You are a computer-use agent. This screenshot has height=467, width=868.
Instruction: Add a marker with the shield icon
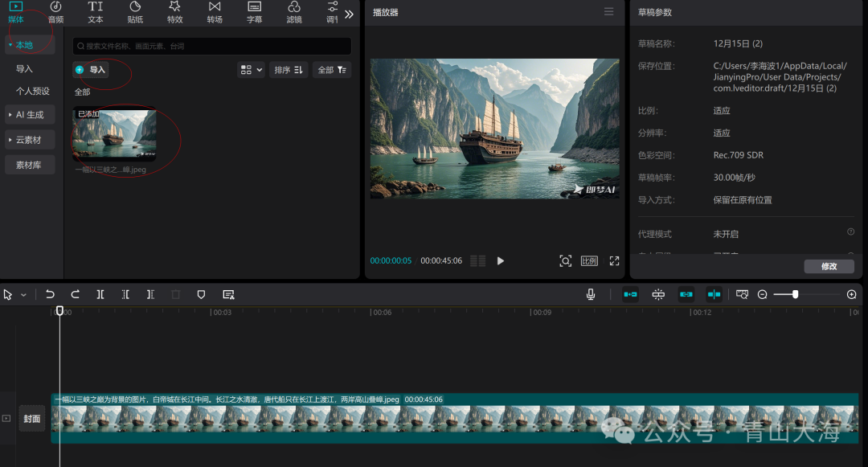tap(201, 295)
